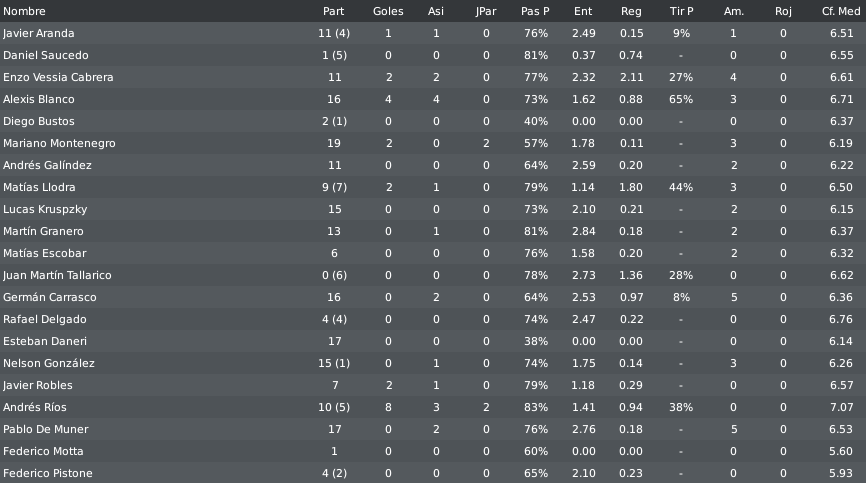Click the Roj column header

coord(783,11)
